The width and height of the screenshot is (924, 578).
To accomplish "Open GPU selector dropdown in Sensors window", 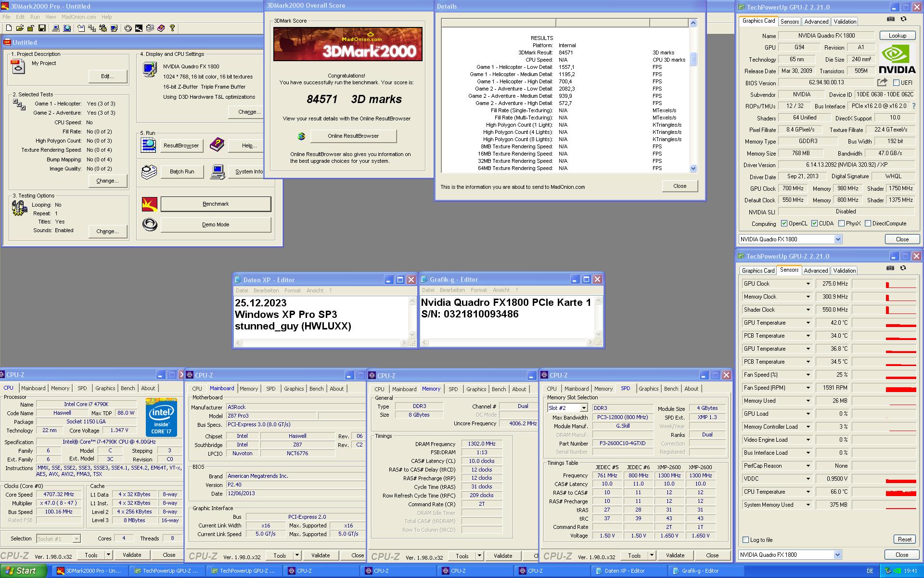I will pyautogui.click(x=837, y=555).
